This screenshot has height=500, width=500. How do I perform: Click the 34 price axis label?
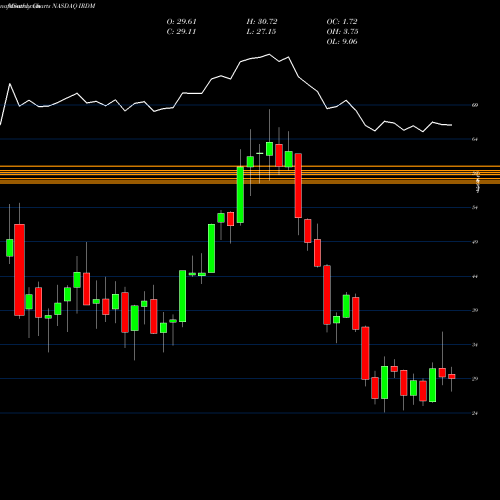[475, 345]
